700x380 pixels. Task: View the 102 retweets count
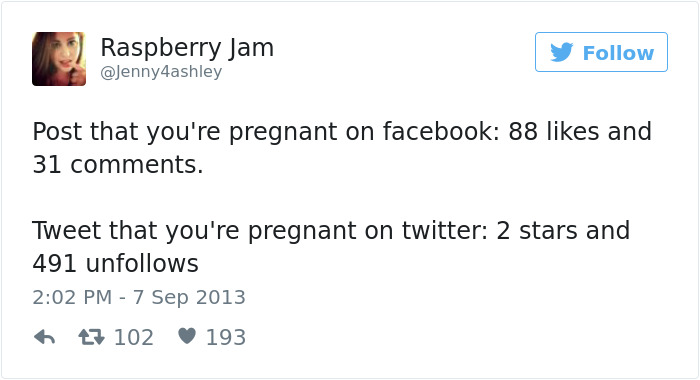point(134,338)
